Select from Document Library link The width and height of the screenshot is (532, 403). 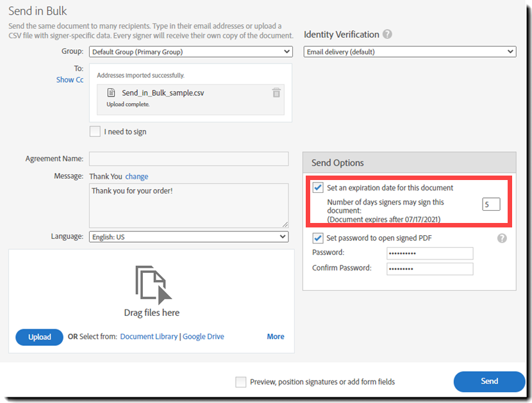pos(149,336)
